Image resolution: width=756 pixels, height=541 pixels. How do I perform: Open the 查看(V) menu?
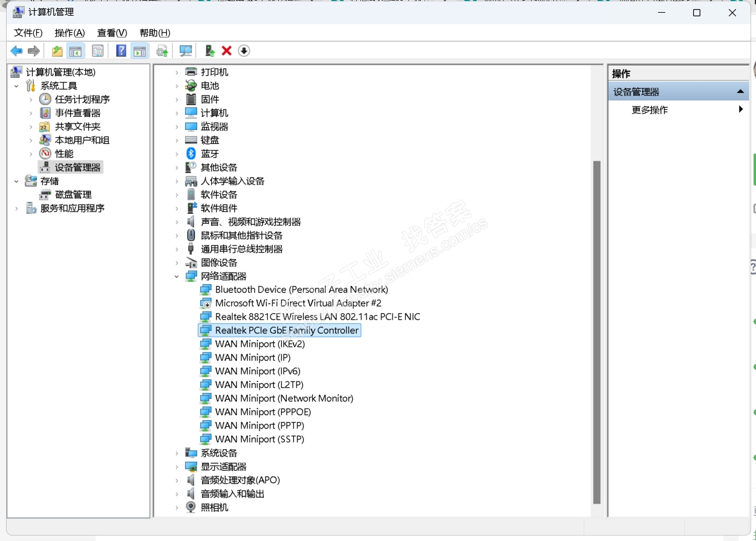point(112,33)
